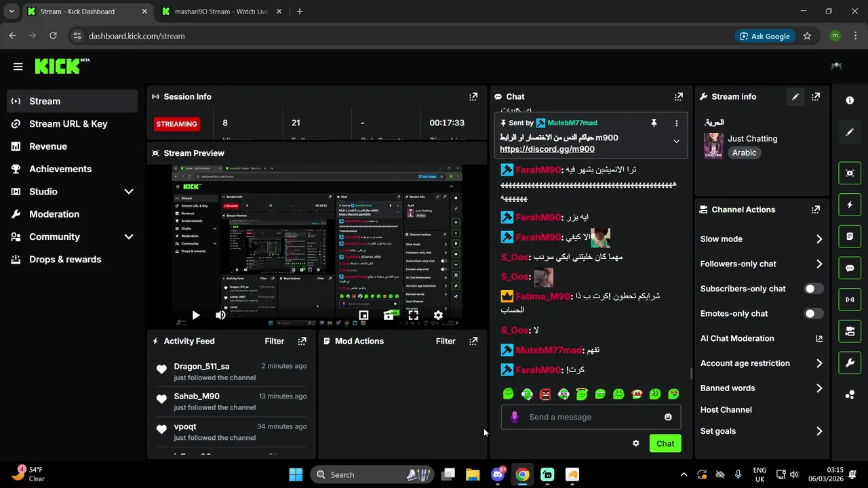This screenshot has width=868, height=488.
Task: Open the hamburger menu beside the Kick logo
Action: click(x=18, y=66)
